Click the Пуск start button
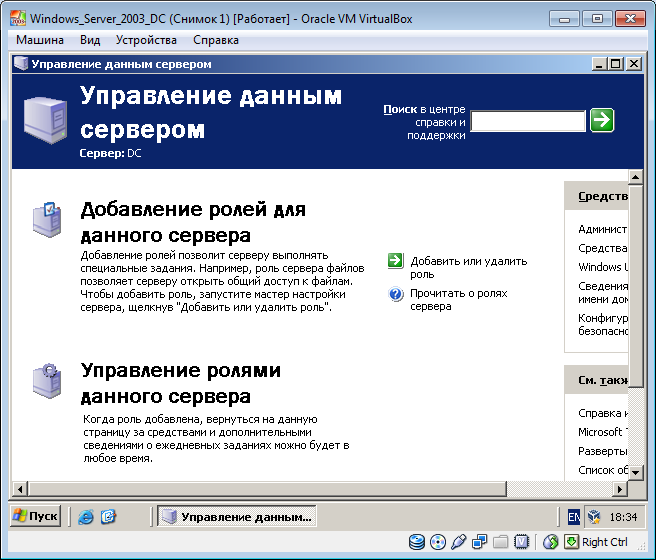Viewport: 656px width, 560px height. click(x=36, y=517)
